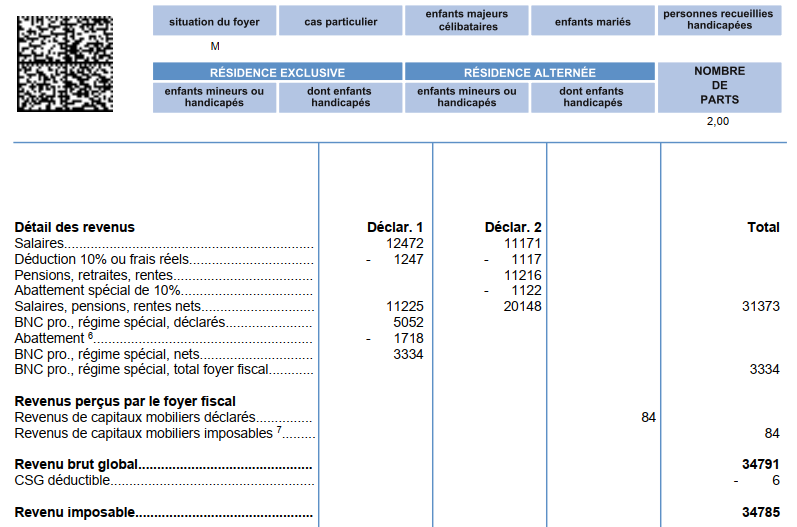Select salary value 11171
Viewport: 797px width, 527px height.
[523, 243]
